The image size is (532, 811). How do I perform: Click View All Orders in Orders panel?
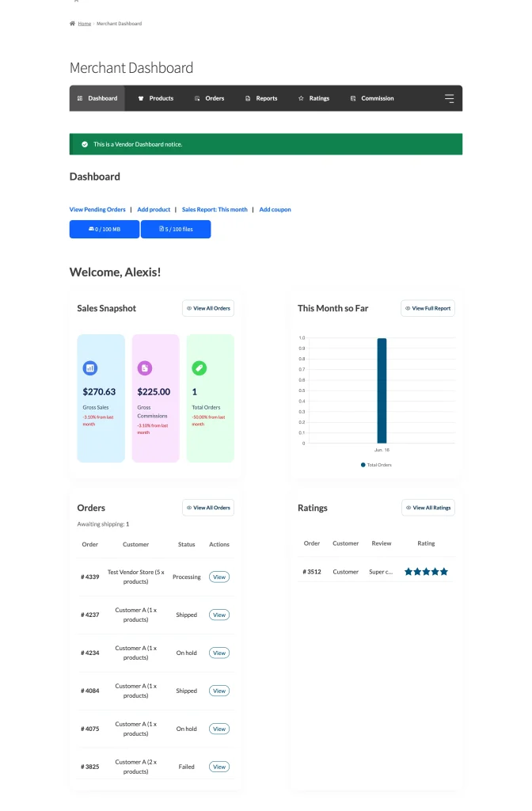(208, 508)
